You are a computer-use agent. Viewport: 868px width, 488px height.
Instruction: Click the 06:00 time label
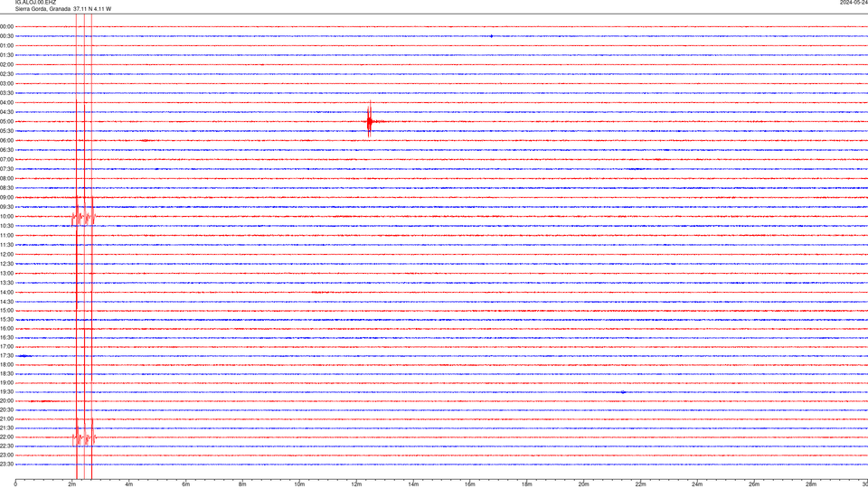coord(6,141)
